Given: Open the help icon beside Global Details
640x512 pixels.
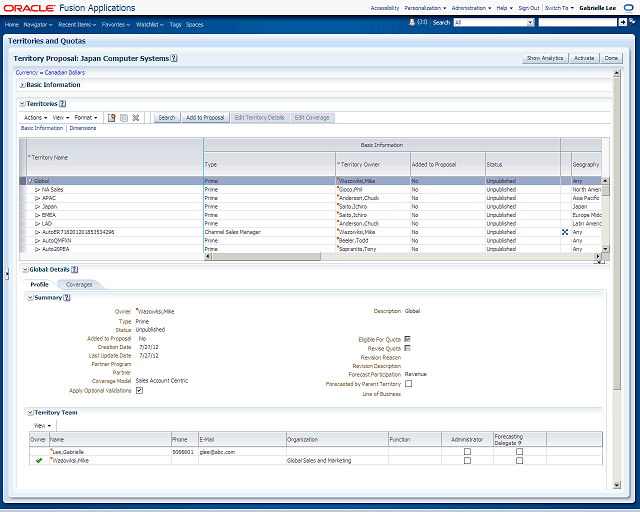Looking at the screenshot, I should point(74,269).
